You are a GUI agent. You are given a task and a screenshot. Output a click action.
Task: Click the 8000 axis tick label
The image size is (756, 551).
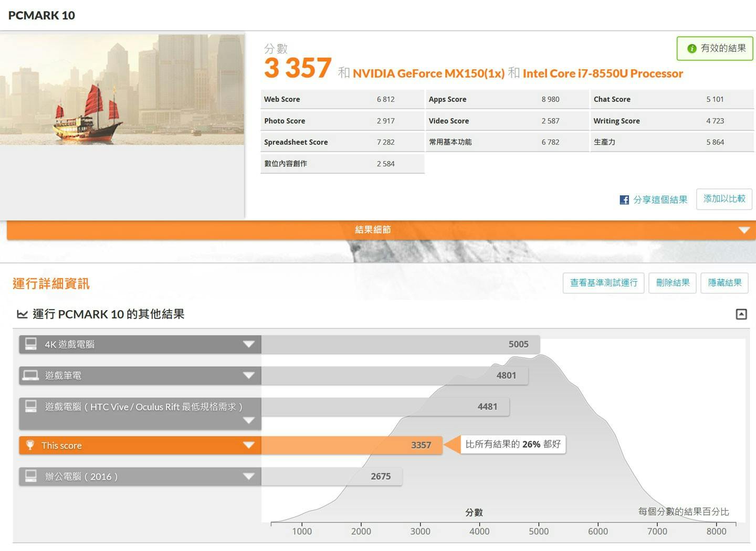[717, 531]
